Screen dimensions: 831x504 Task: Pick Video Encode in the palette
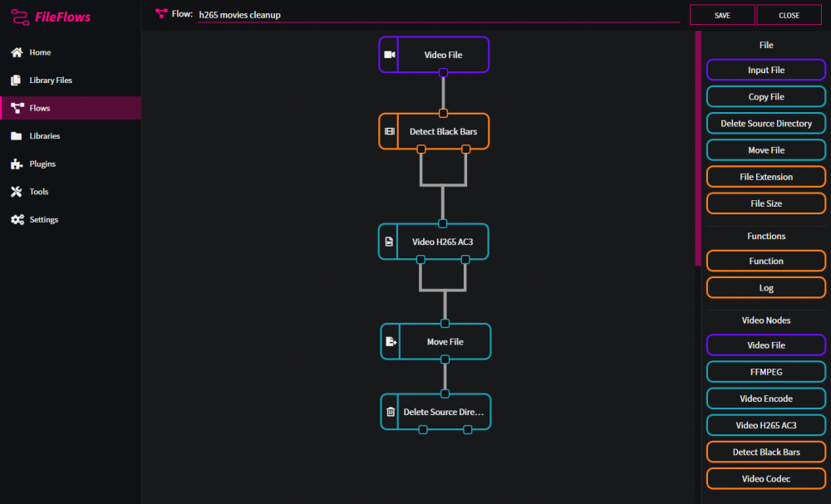point(766,399)
